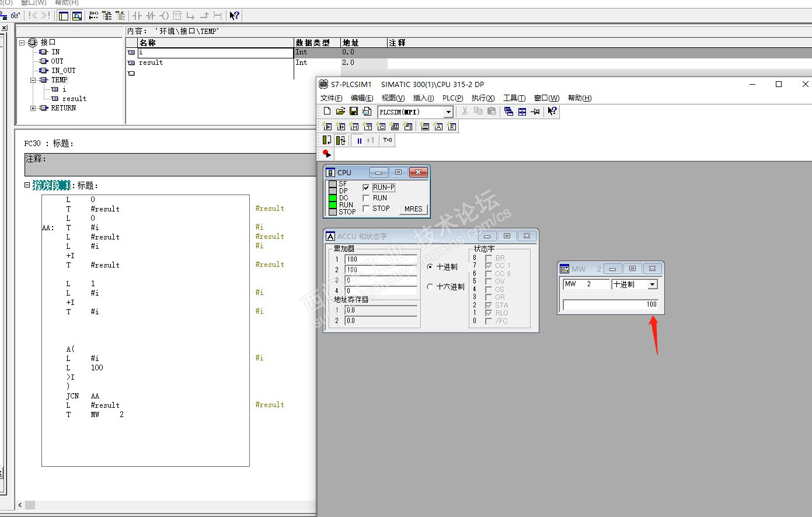The width and height of the screenshot is (812, 517).
Task: Click the MRES memory reset button
Action: tap(413, 209)
